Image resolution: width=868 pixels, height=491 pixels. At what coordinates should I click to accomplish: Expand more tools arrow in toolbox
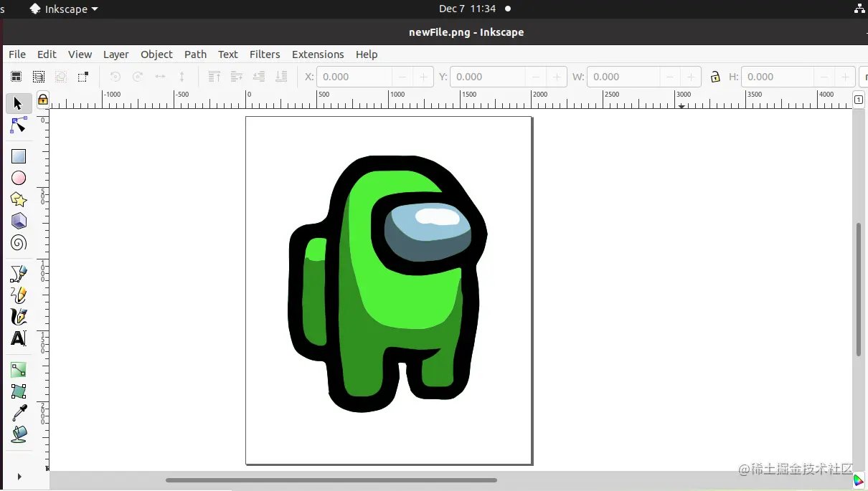19,477
